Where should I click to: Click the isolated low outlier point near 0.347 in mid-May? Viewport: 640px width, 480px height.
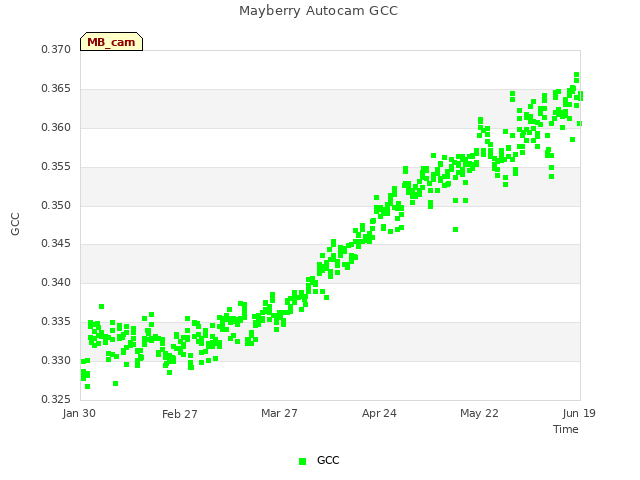point(456,230)
